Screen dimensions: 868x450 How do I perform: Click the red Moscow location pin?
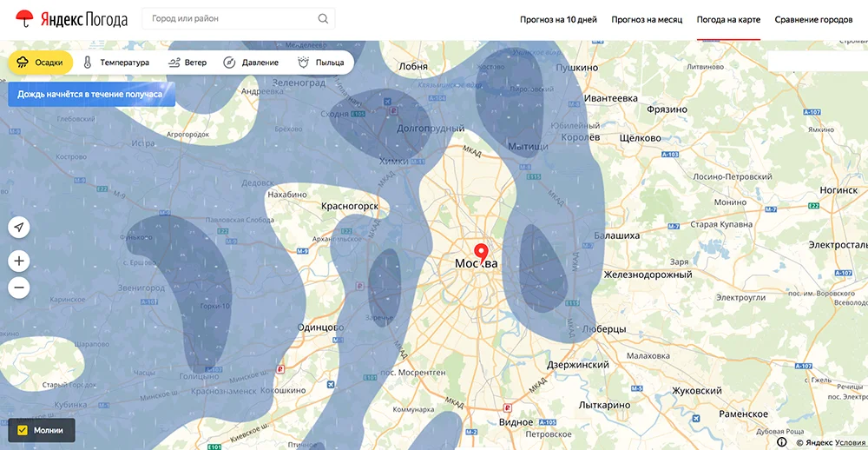482,253
